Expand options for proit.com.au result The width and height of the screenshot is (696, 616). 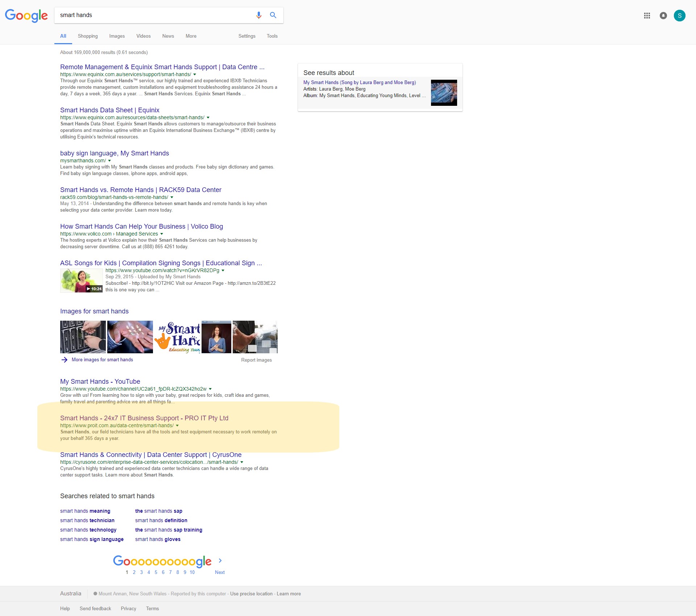click(x=177, y=426)
